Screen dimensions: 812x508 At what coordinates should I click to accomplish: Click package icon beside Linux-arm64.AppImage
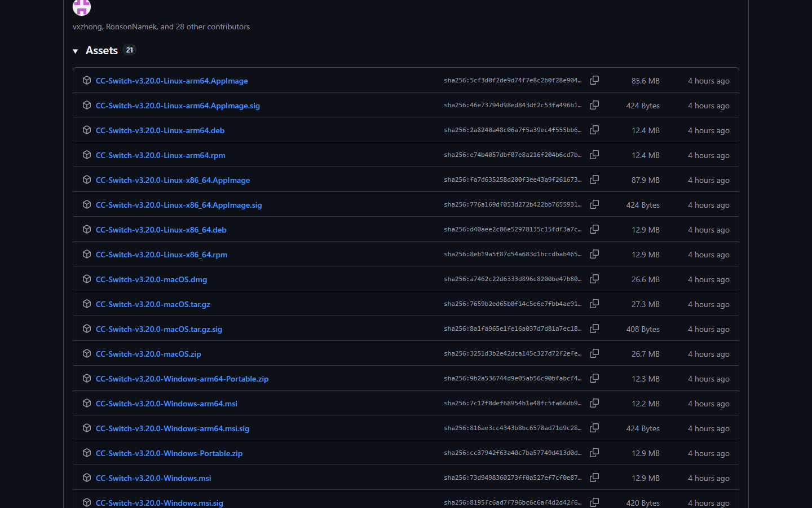(x=87, y=80)
